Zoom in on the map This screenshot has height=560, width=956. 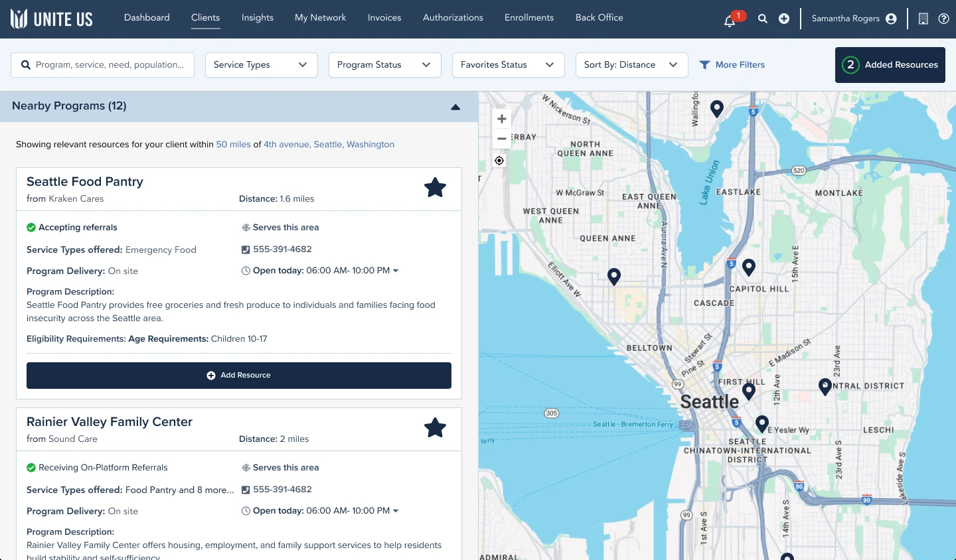pyautogui.click(x=502, y=119)
